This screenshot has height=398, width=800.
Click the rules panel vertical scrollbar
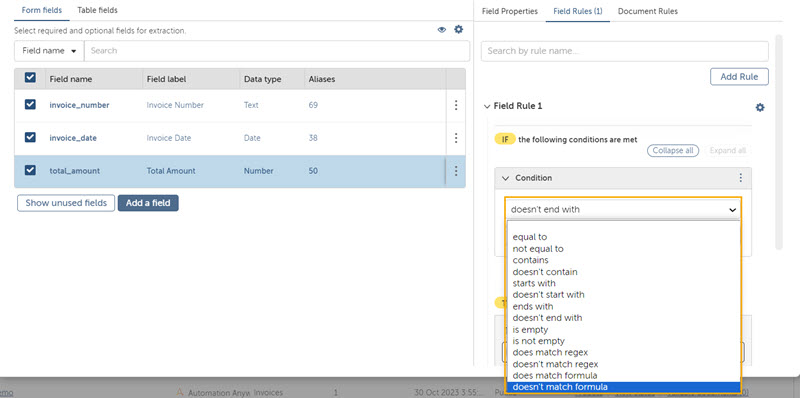tap(778, 142)
